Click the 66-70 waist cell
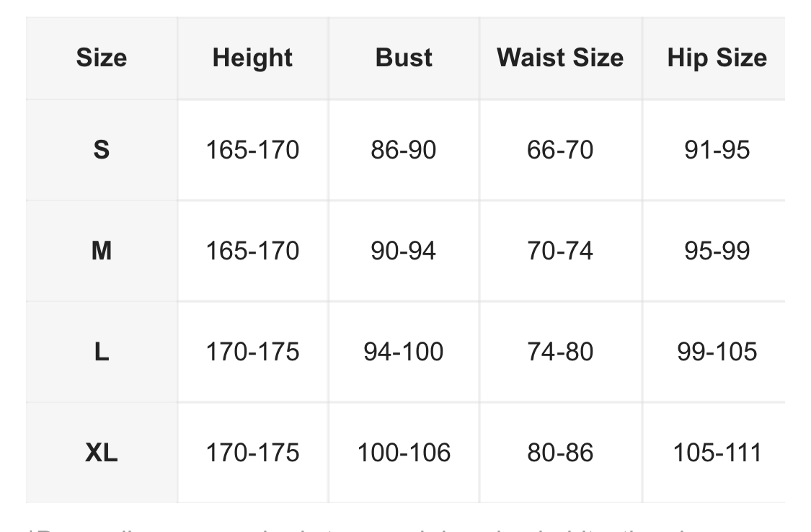This screenshot has height=532, width=811. 560,150
